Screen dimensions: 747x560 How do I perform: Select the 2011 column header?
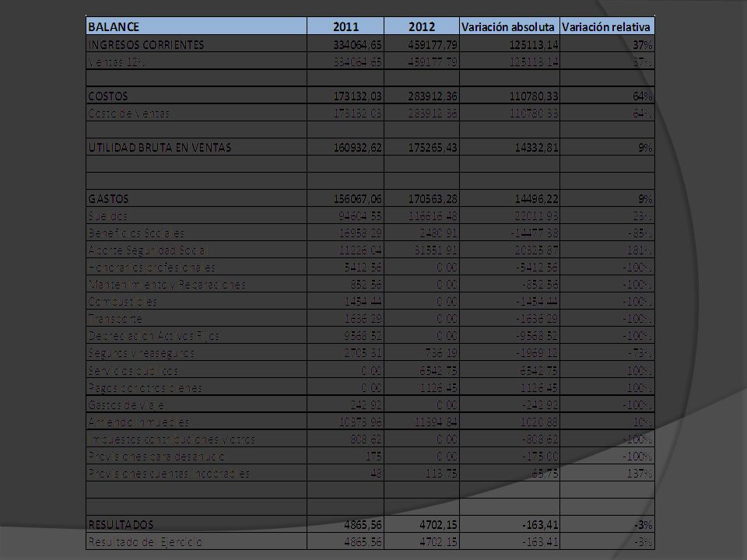pyautogui.click(x=345, y=26)
